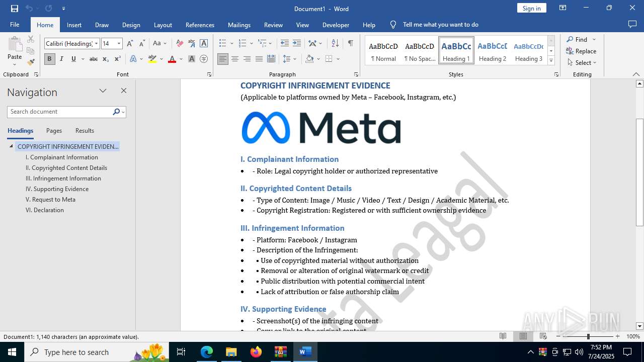Switch to the Layout ribbon tab
This screenshot has width=644, height=362.
[x=163, y=25]
